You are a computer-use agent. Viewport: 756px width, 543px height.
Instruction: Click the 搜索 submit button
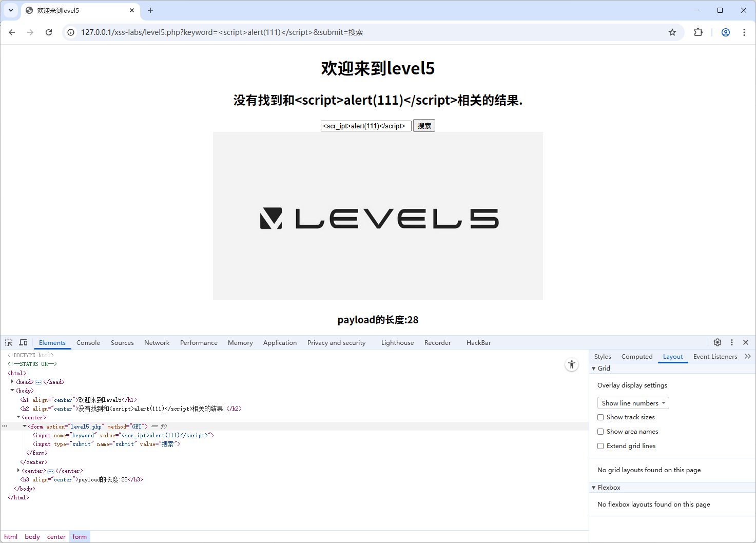point(424,126)
